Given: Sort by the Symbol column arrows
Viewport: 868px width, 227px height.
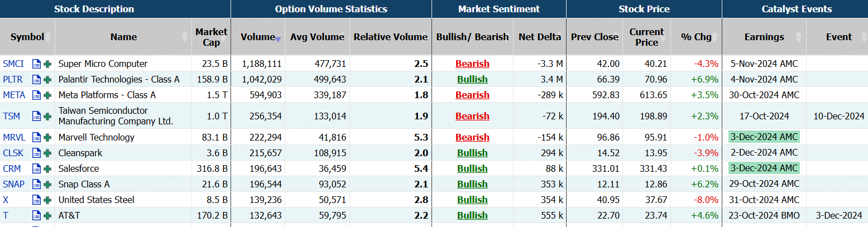Looking at the screenshot, I should 49,37.
